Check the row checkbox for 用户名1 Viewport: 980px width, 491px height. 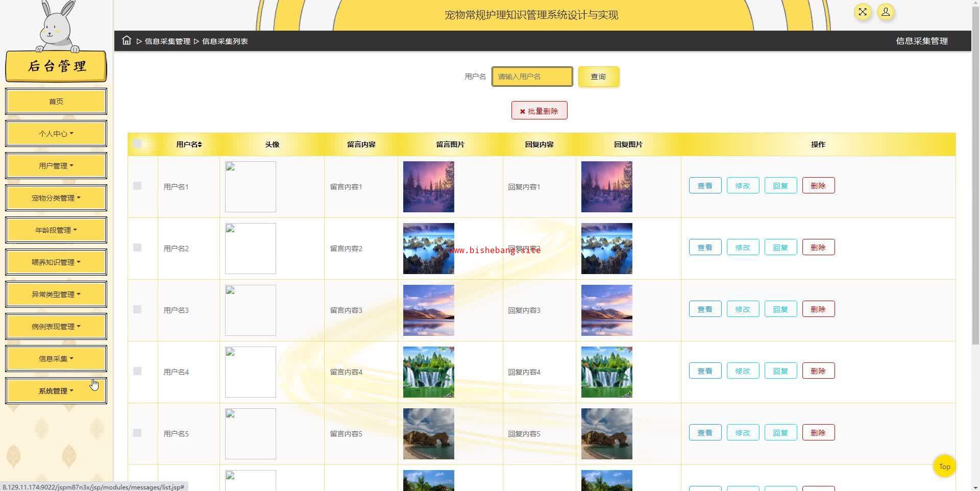[x=137, y=186]
